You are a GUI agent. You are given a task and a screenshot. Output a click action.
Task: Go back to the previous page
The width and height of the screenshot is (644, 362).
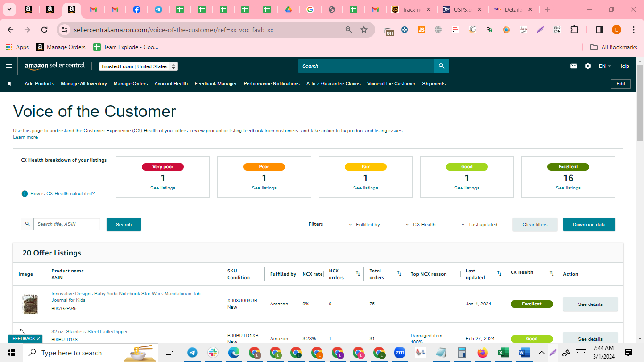pos(10,30)
